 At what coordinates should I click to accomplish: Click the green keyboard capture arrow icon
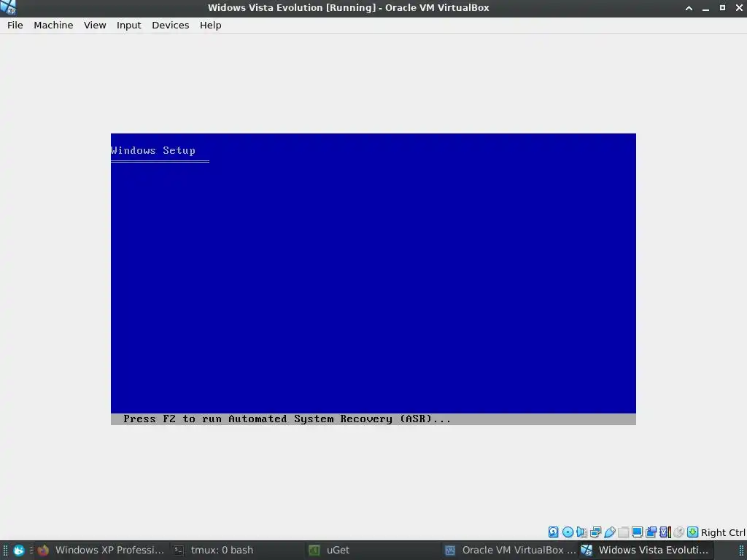point(693,532)
